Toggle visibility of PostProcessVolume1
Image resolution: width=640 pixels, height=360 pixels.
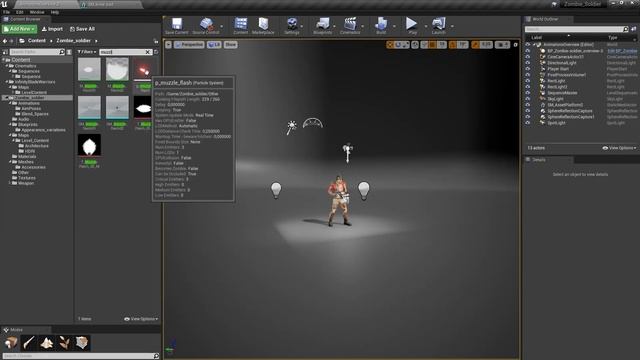tap(527, 75)
